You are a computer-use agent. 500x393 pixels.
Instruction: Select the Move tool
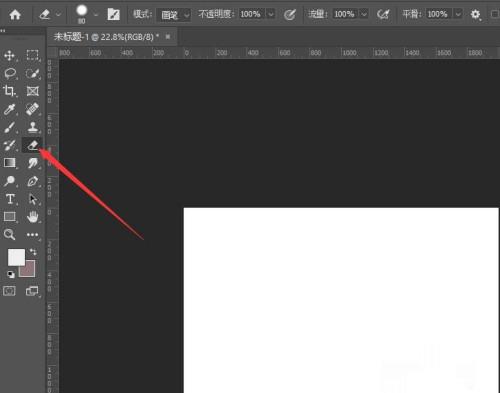point(9,55)
